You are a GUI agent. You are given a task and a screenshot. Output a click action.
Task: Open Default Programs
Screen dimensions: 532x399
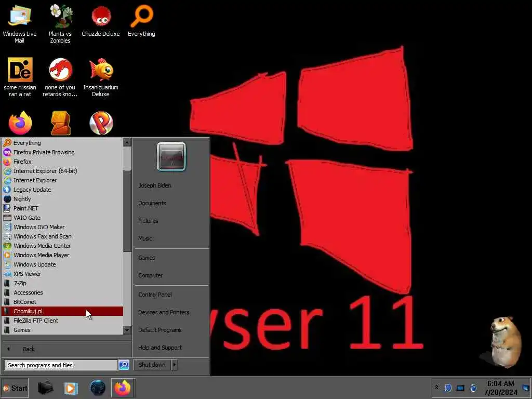point(171,330)
